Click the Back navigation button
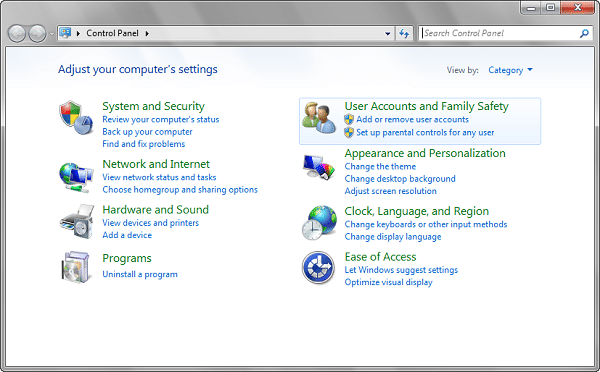The height and width of the screenshot is (372, 600). click(17, 34)
